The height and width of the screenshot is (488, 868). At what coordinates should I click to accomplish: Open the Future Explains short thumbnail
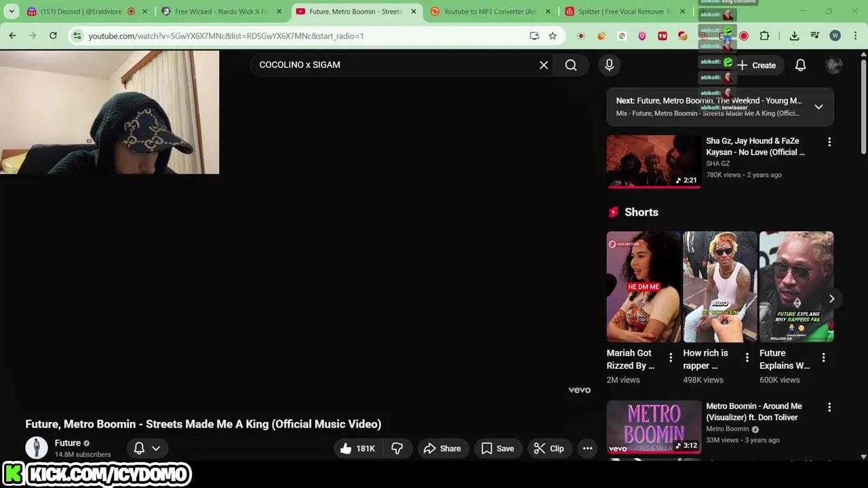tap(796, 287)
